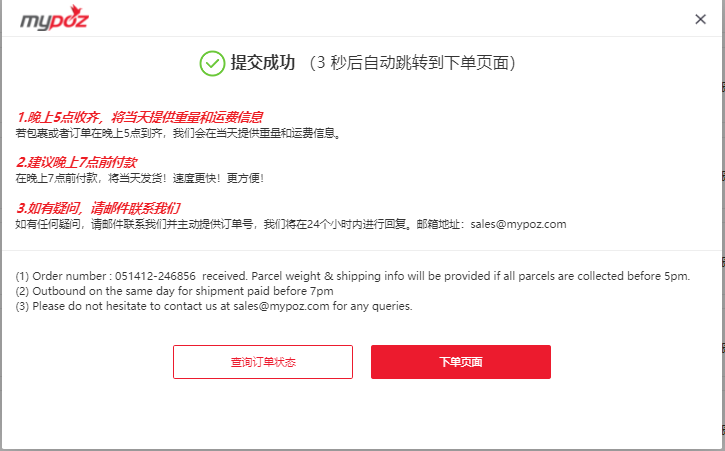Click the 3 秒后自动跳转 countdown text
725x451 pixels.
pos(412,63)
